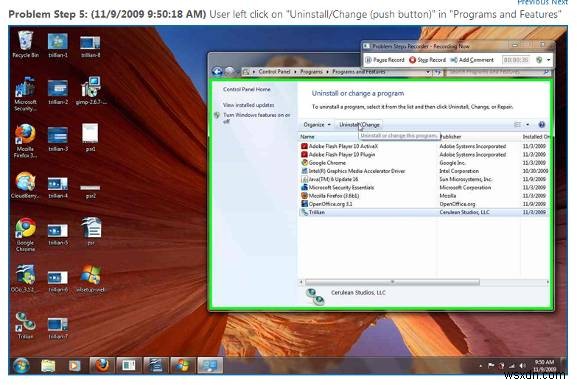This screenshot has height=385, width=577.
Task: Switch to Firefox on the taskbar
Action: [102, 365]
